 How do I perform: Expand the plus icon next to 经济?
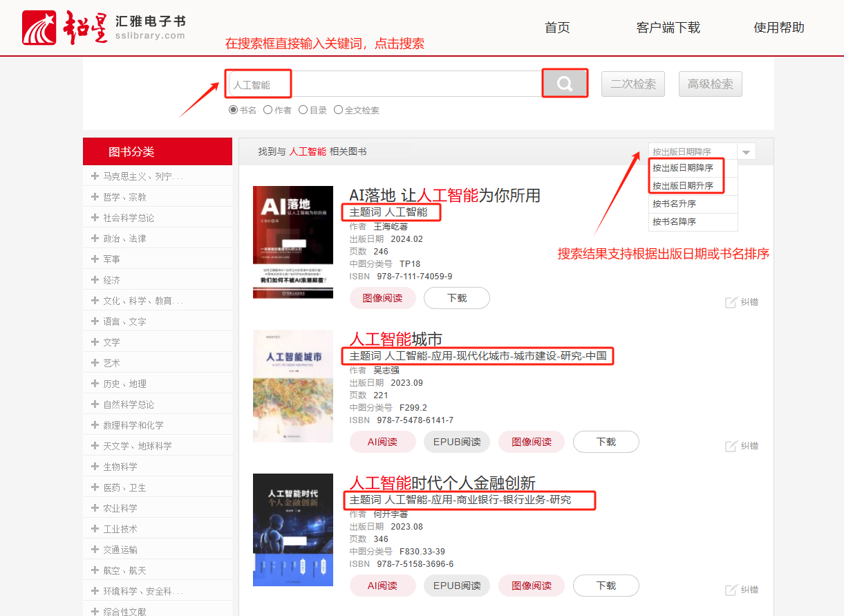pos(95,280)
